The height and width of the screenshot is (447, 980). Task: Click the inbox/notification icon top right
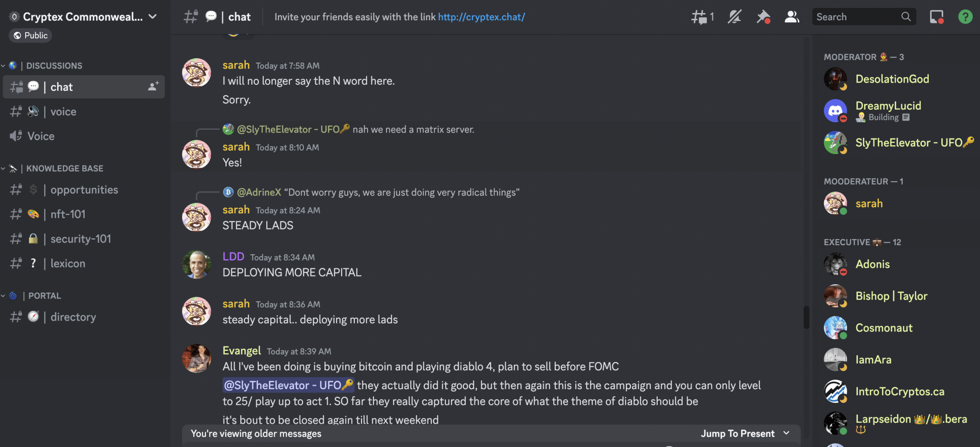coord(936,16)
